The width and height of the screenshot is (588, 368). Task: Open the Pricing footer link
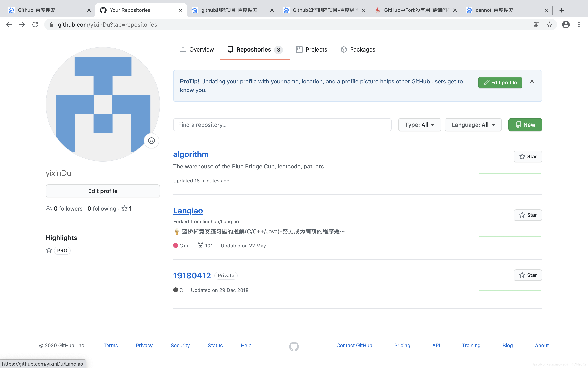tap(402, 345)
